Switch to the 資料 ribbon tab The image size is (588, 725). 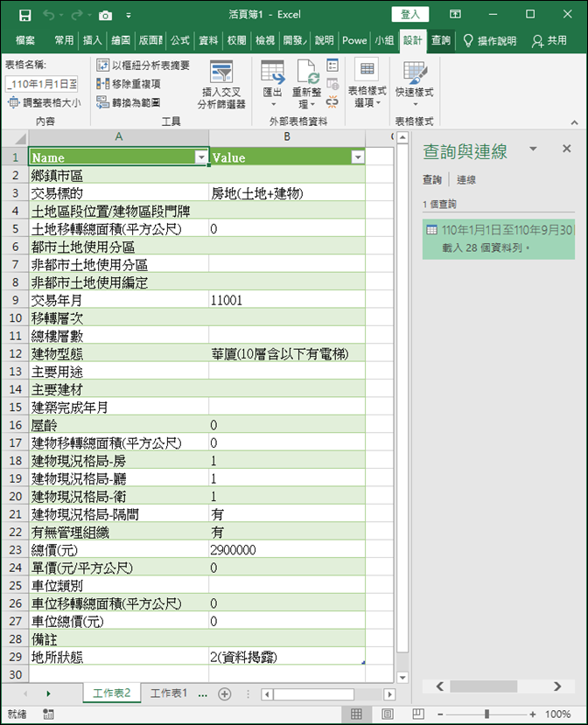click(208, 41)
